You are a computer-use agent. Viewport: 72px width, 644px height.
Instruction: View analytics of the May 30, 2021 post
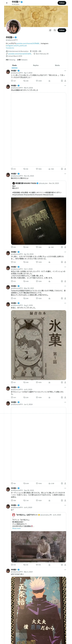pyautogui.click(x=49, y=298)
